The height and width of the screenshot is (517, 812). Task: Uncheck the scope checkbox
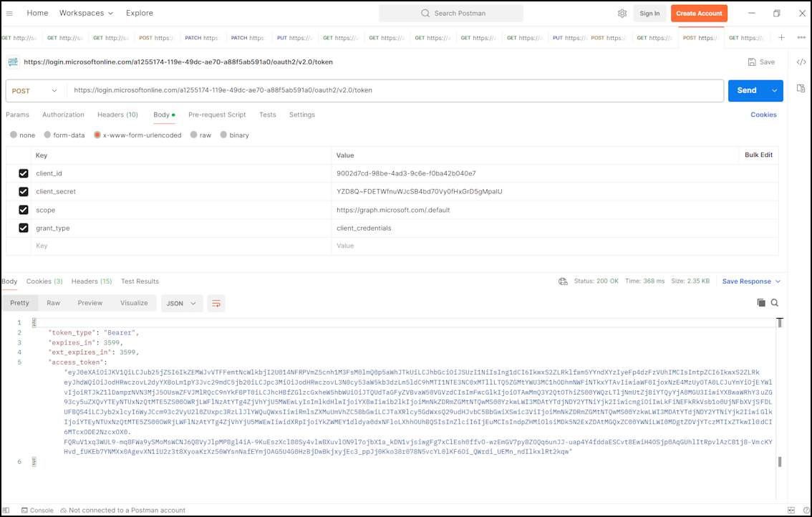[x=24, y=210]
